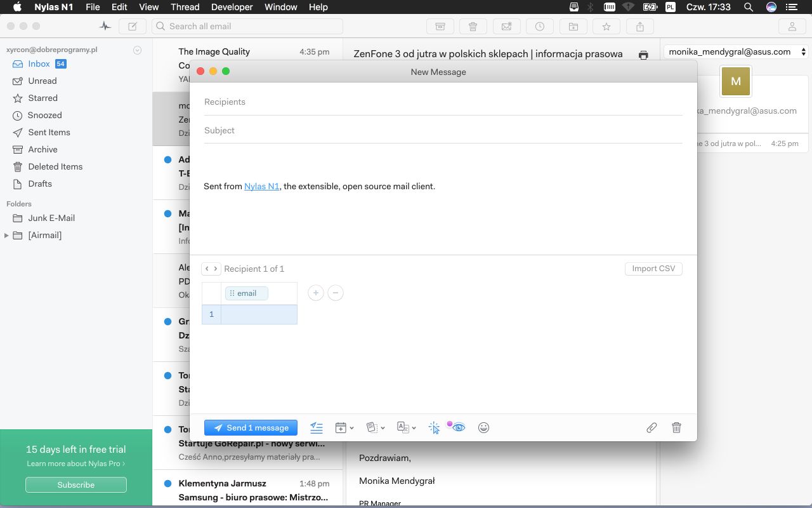Viewport: 812px width, 508px height.
Task: Open the Developer menu
Action: coord(232,7)
